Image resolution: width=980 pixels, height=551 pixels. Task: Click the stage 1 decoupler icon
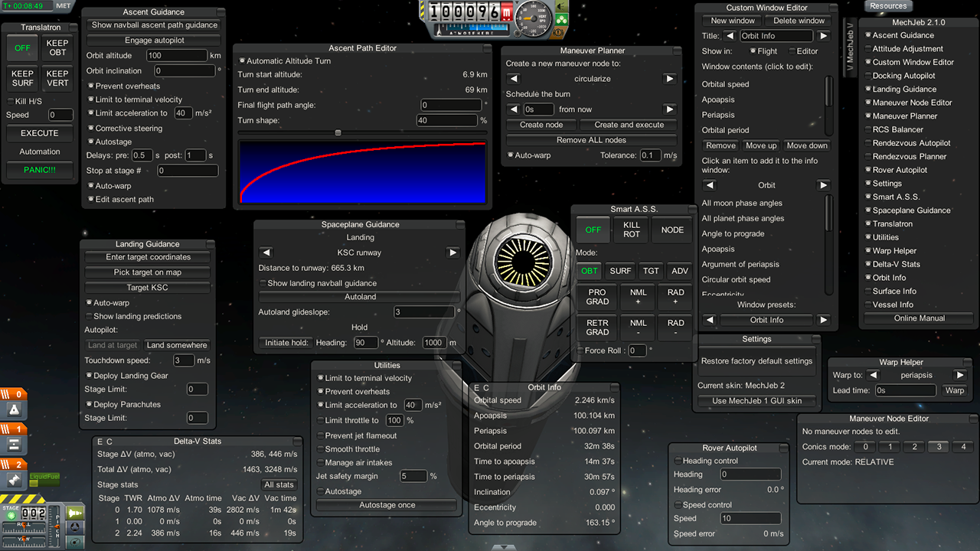click(14, 445)
